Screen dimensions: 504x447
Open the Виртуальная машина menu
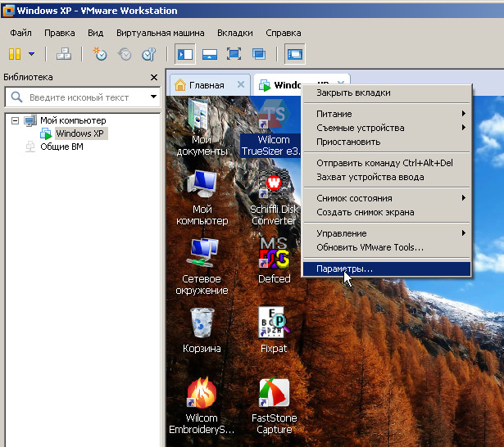tap(161, 33)
